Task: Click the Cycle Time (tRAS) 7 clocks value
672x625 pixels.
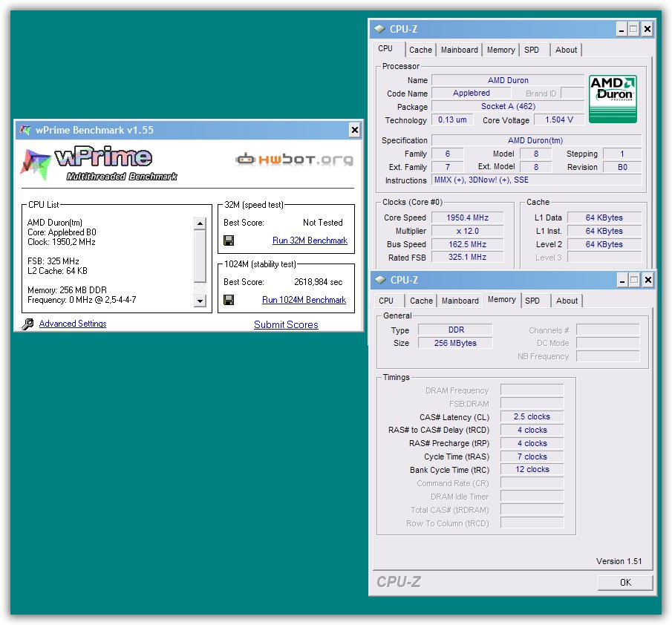Action: pyautogui.click(x=532, y=457)
